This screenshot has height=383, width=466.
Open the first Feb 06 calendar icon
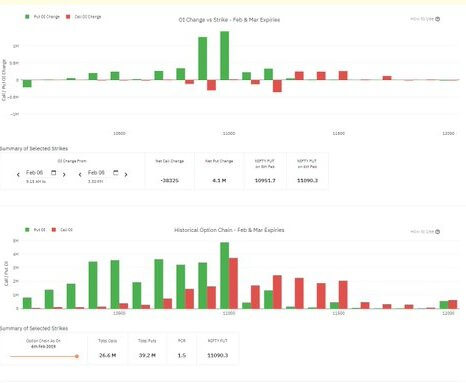click(x=53, y=173)
